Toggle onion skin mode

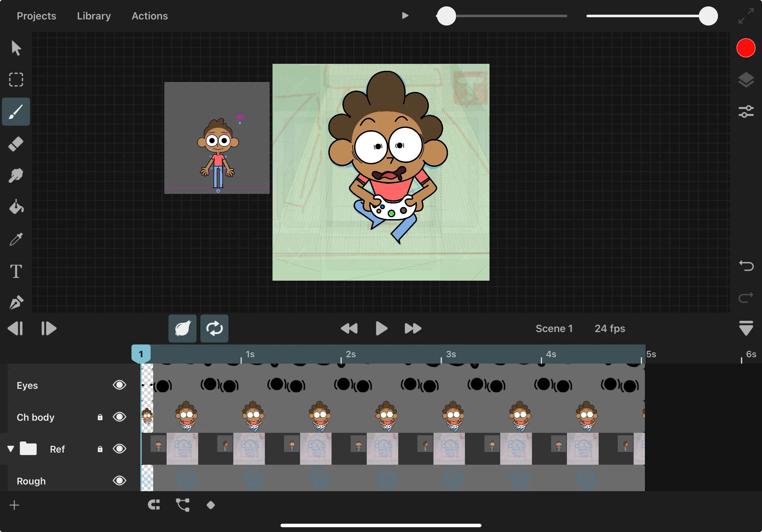click(x=182, y=329)
